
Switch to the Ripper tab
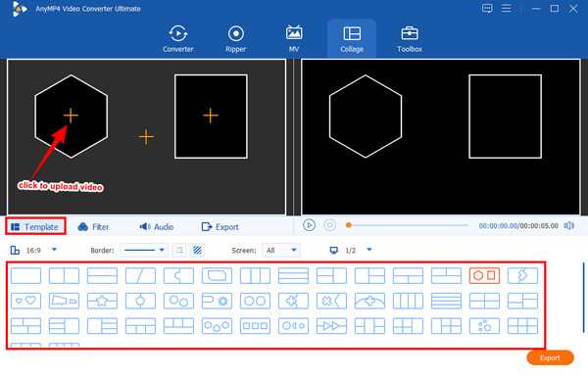pyautogui.click(x=235, y=38)
